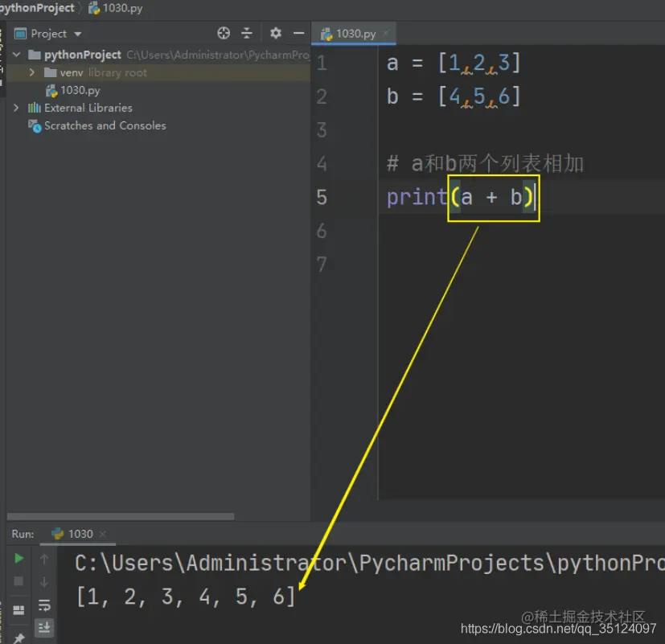Viewport: 665px width, 644px height.
Task: Click the Project panel horizontal scrollbar
Action: click(121, 516)
